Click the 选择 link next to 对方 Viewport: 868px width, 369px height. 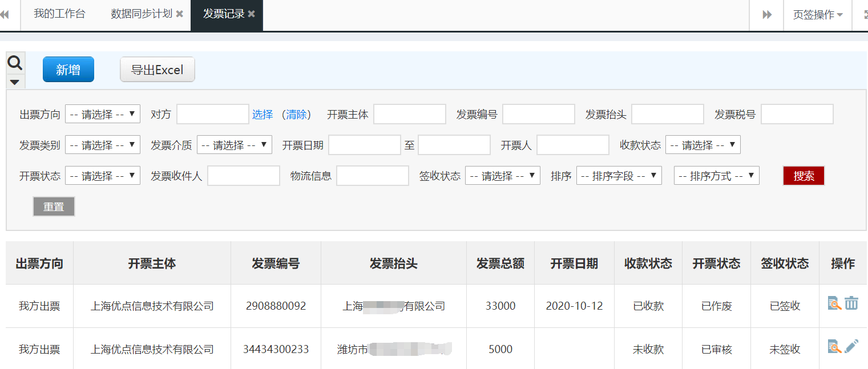[x=263, y=115]
